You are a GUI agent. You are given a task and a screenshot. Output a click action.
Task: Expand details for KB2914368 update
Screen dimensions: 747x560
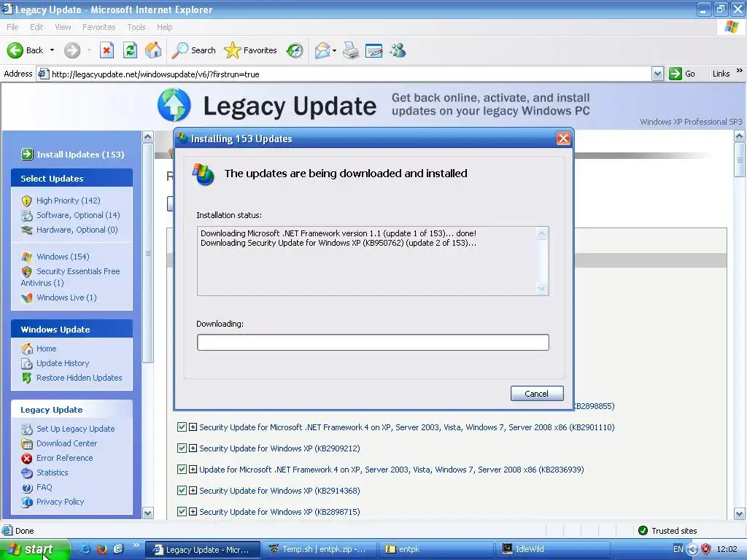(193, 491)
